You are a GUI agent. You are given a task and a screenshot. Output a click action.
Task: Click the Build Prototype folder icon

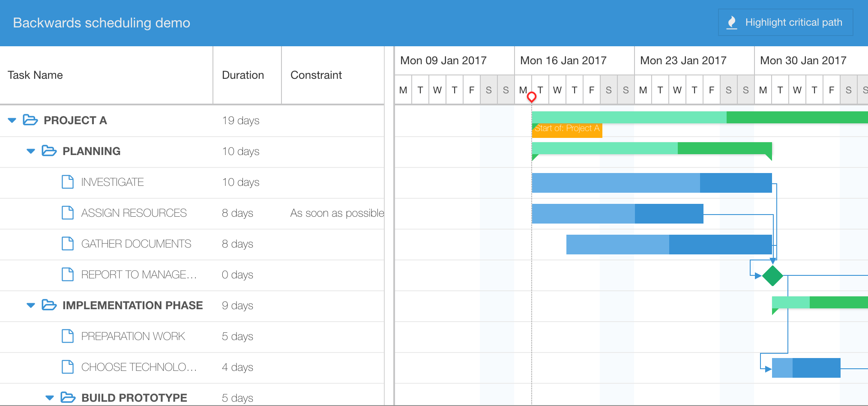coord(68,397)
